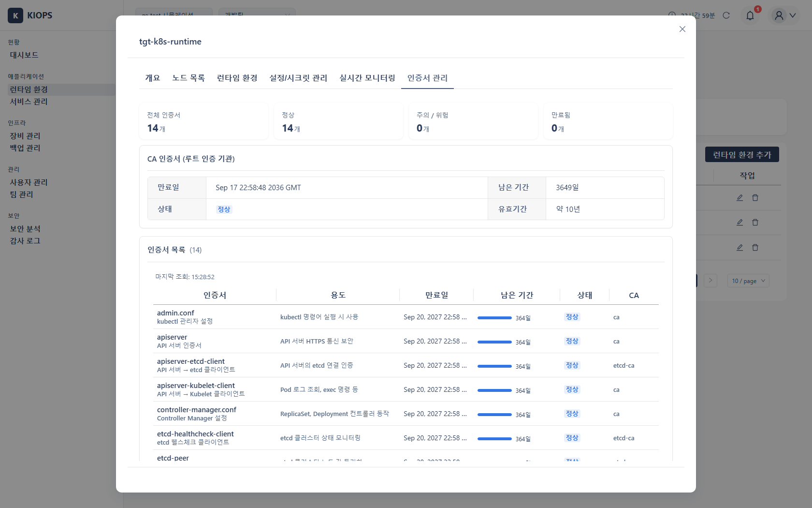This screenshot has height=508, width=812.
Task: Click the etcd-healthcheck-client remaining-period progress bar
Action: click(x=494, y=439)
